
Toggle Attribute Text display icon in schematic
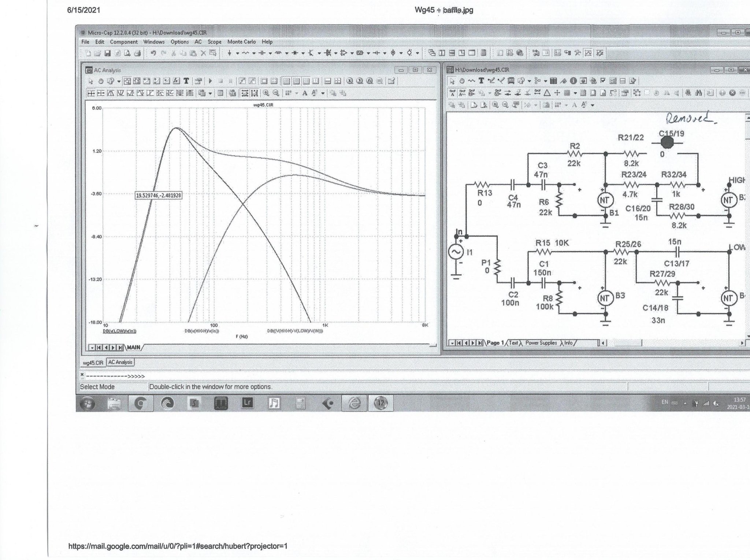[462, 93]
